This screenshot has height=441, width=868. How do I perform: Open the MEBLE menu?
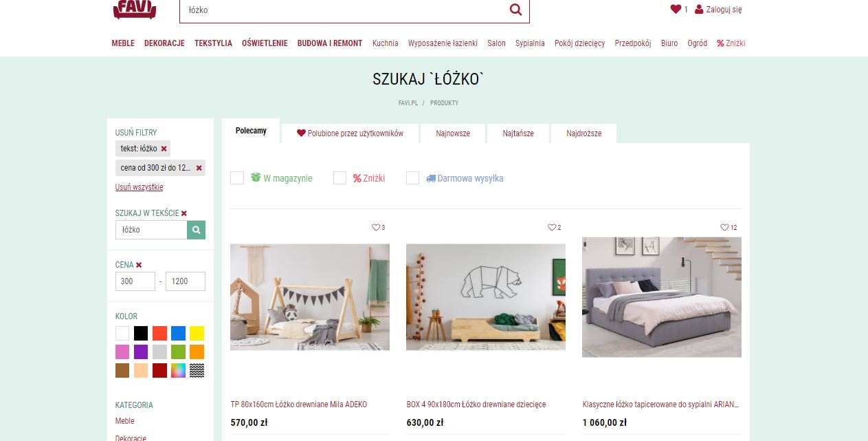[123, 43]
